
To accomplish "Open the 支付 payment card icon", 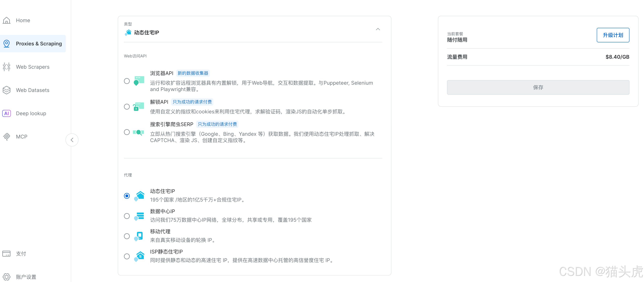I will pyautogui.click(x=7, y=253).
